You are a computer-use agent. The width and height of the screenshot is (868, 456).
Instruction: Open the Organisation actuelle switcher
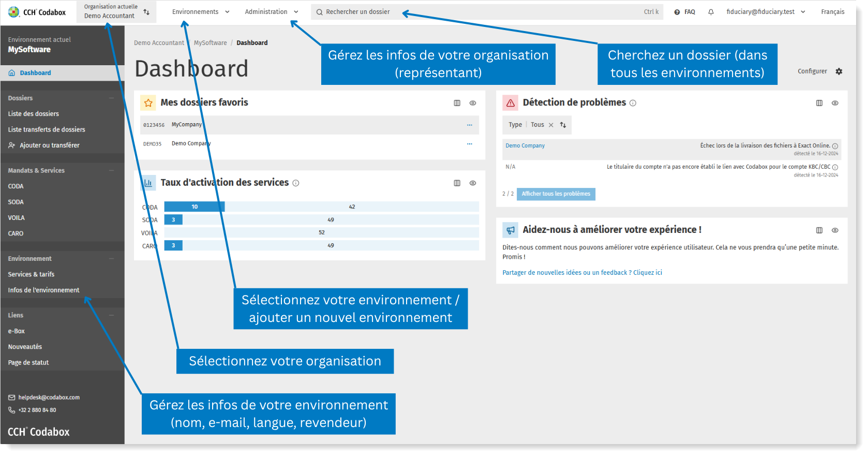(x=116, y=11)
